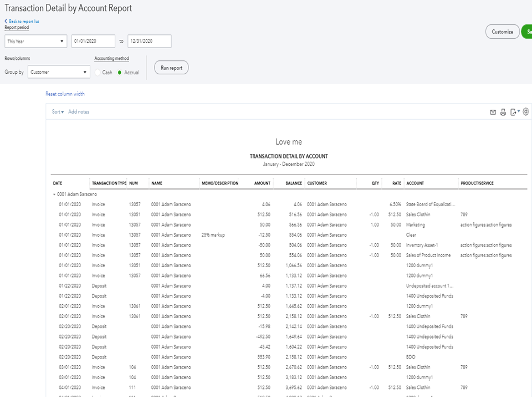This screenshot has height=399, width=532.
Task: Click the Customize button
Action: 502,32
